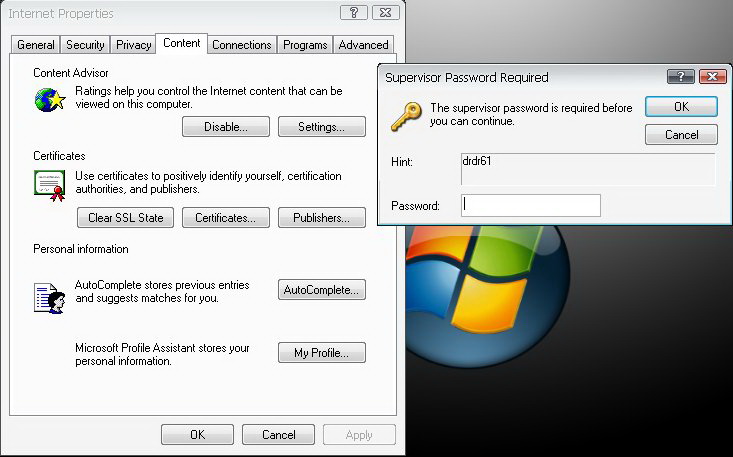
Task: Click the Password: label
Action: click(x=415, y=206)
